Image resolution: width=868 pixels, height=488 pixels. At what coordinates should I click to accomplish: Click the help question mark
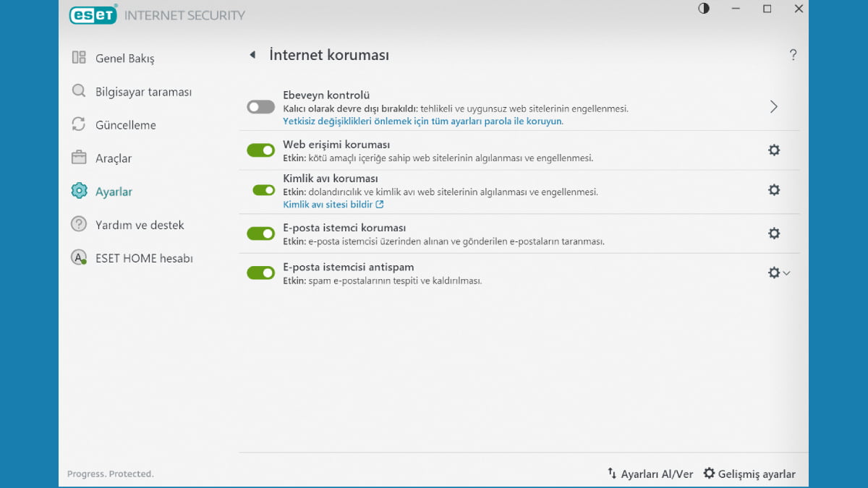793,54
